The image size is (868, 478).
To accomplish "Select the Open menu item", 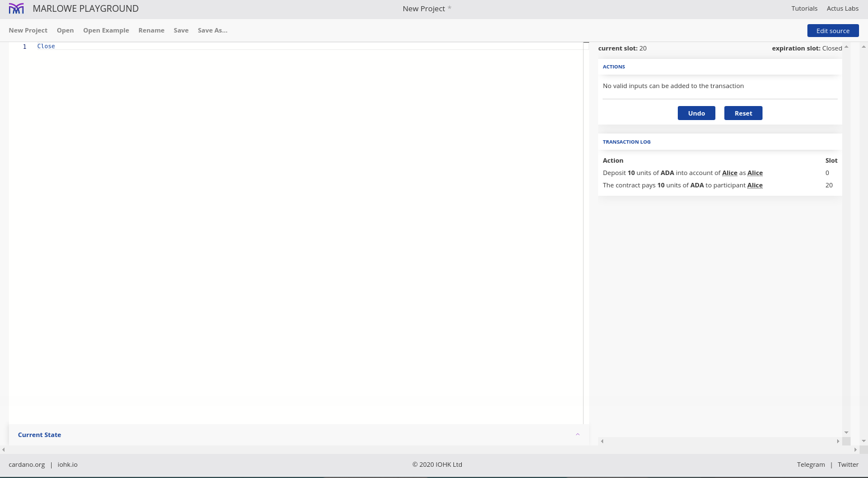I will point(65,30).
